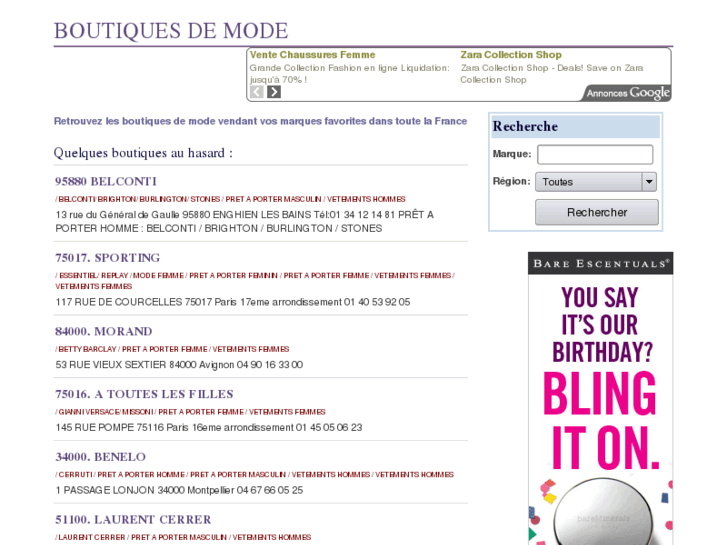This screenshot has height=545, width=727.
Task: Click the PRET A PORTER HOMME tag under Benelo
Action: pyautogui.click(x=141, y=474)
